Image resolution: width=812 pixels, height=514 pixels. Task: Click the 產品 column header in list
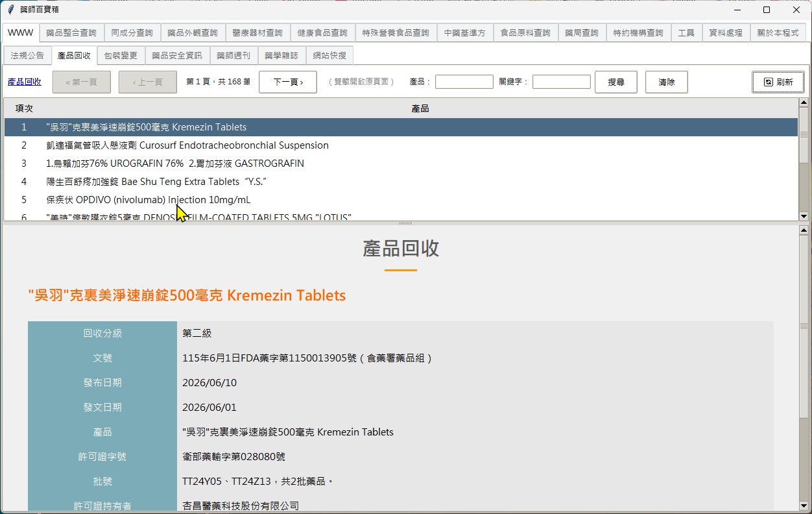(x=420, y=108)
